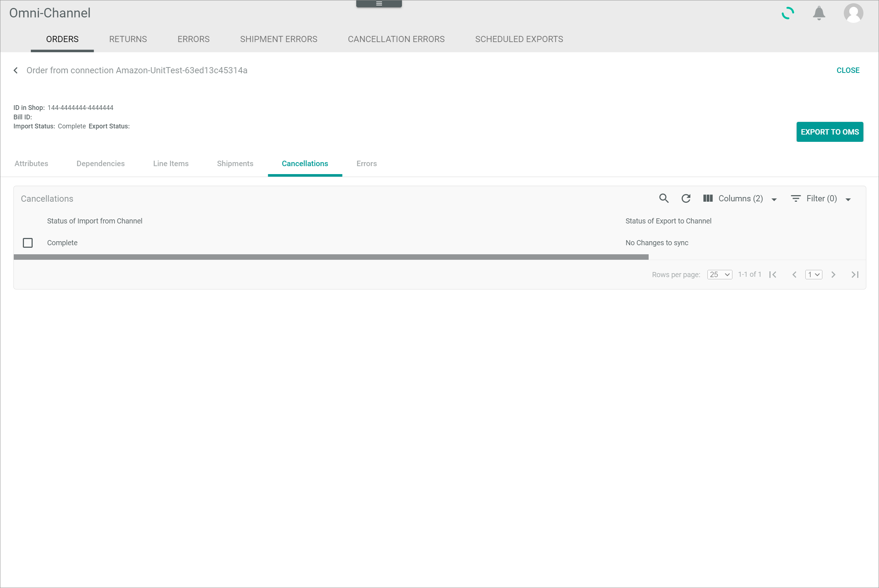Click the Status of Import from Channel header
The width and height of the screenshot is (879, 588).
(x=94, y=221)
